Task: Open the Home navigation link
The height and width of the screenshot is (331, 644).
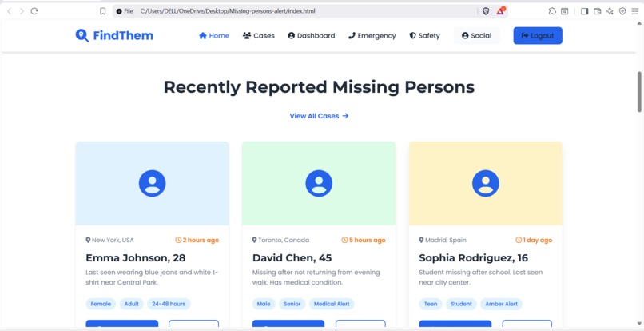Action: (214, 36)
